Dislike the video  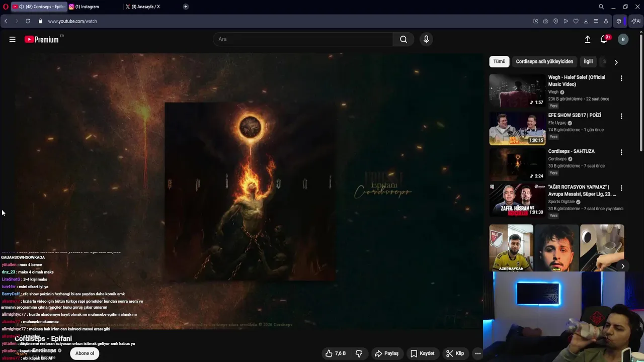359,353
